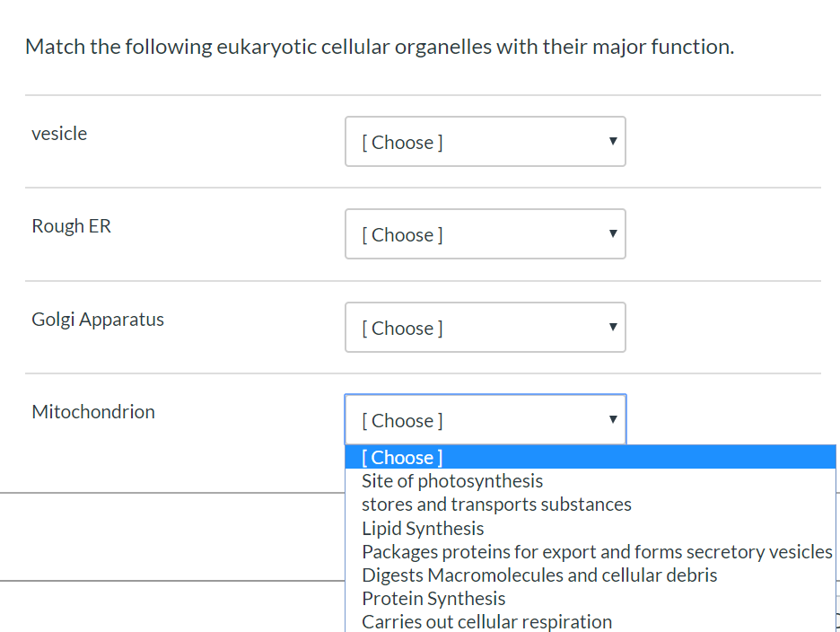The width and height of the screenshot is (840, 632).
Task: Select 'Protein Synthesis' from the open dropdown
Action: [x=433, y=598]
